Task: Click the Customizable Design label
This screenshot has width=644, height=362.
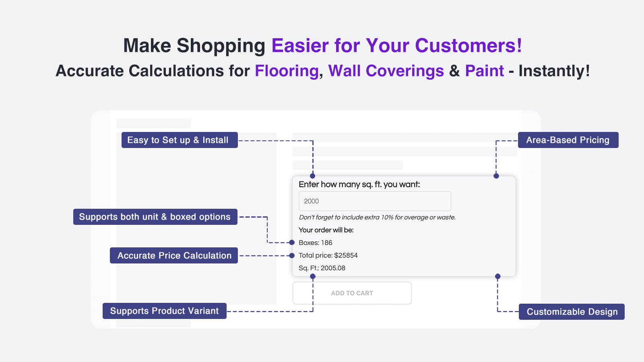Action: pos(572,312)
